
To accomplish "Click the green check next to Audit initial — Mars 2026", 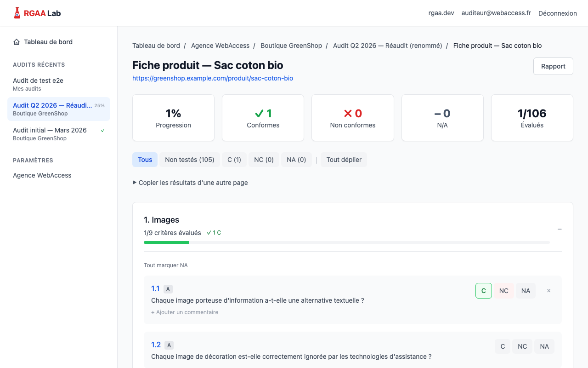I will pyautogui.click(x=102, y=130).
